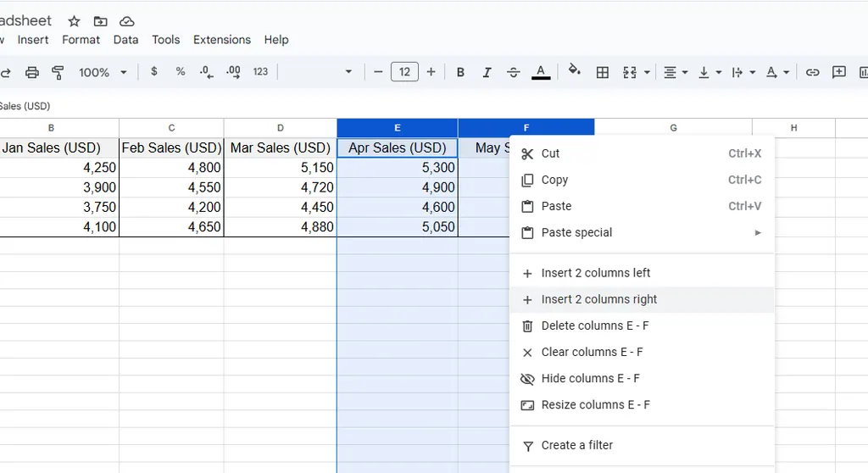Apply percent format to selection
The image size is (868, 473).
pyautogui.click(x=181, y=72)
